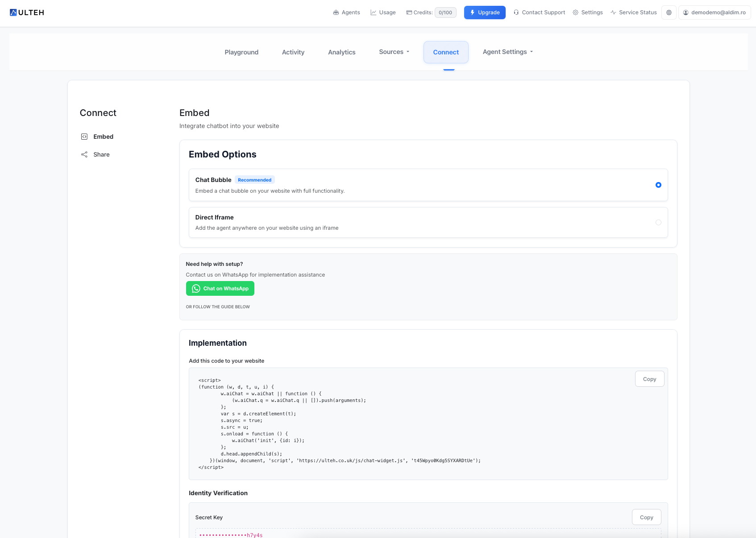Check Service Status
756x538 pixels.
point(633,12)
